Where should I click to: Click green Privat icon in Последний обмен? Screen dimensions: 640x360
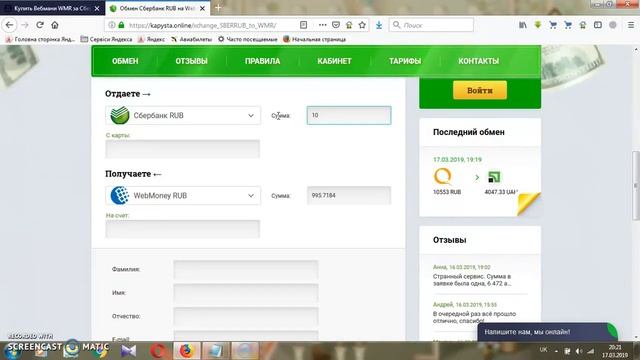(494, 177)
